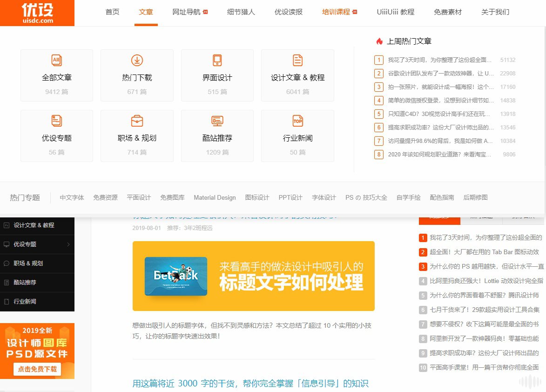Open hot article 3 拍一张照片

click(441, 87)
